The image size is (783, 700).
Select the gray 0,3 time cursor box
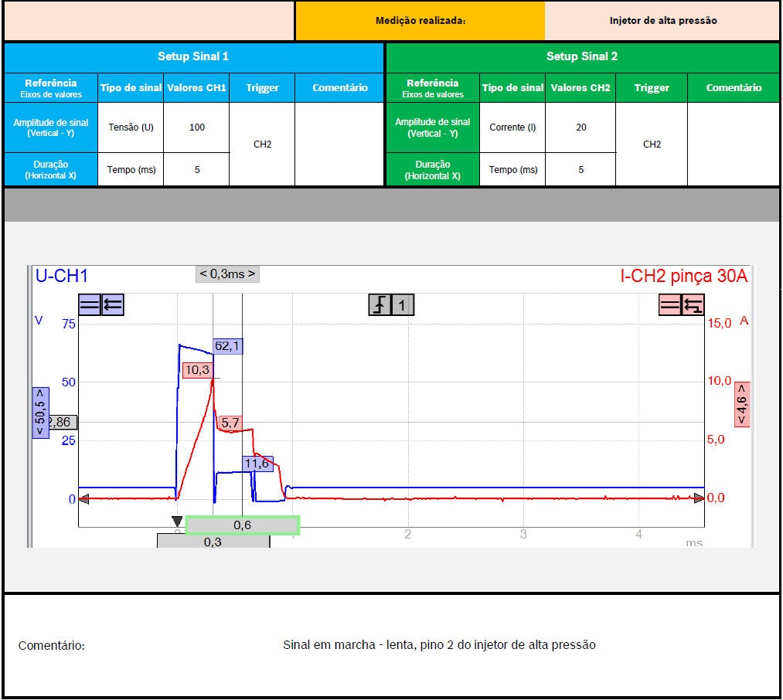point(213,542)
